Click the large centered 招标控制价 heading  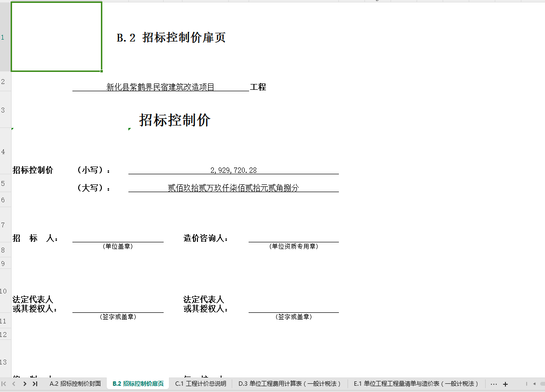[175, 120]
